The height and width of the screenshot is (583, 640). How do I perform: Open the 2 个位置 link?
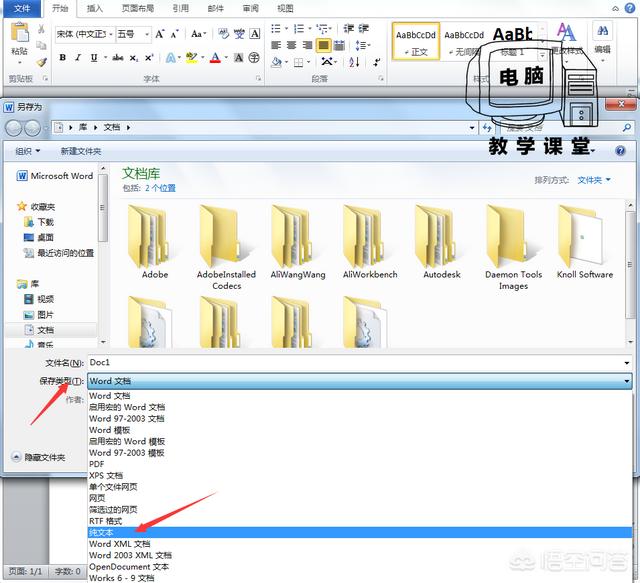pos(160,188)
